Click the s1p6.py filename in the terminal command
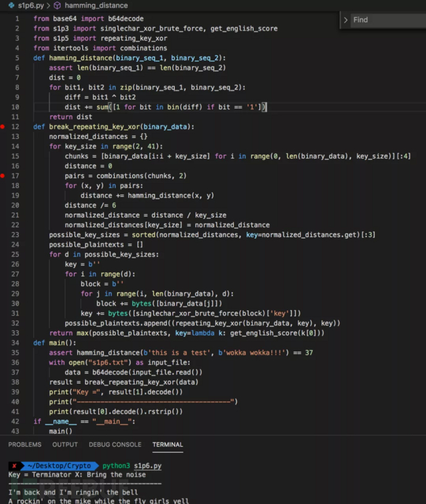The image size is (426, 504). (148, 466)
